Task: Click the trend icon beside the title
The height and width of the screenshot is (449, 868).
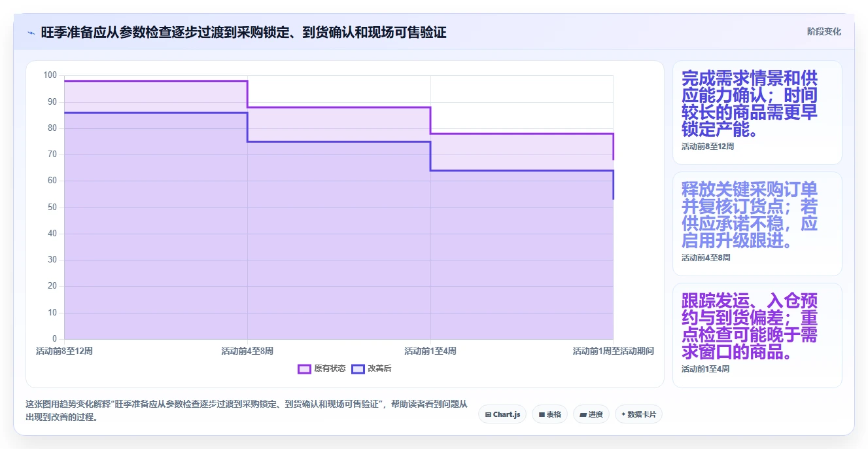Action: [x=31, y=32]
